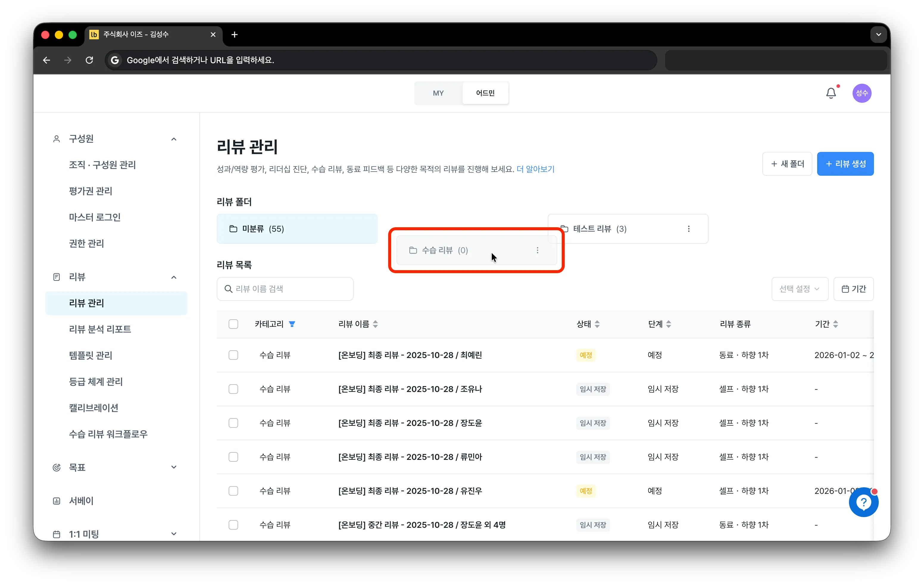924x585 pixels.
Task: Click the 새 폴더 button
Action: [x=787, y=164]
